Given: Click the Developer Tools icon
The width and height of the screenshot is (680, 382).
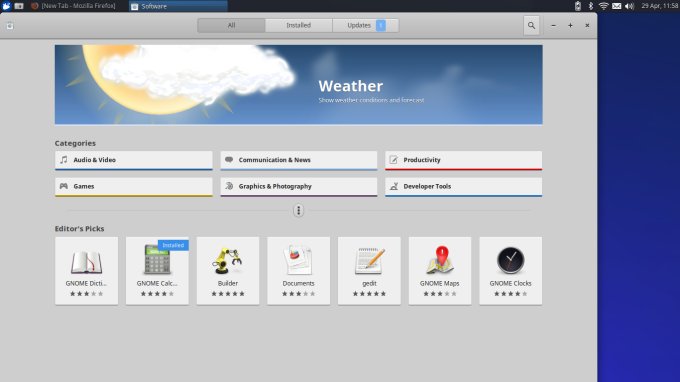Looking at the screenshot, I should point(394,186).
